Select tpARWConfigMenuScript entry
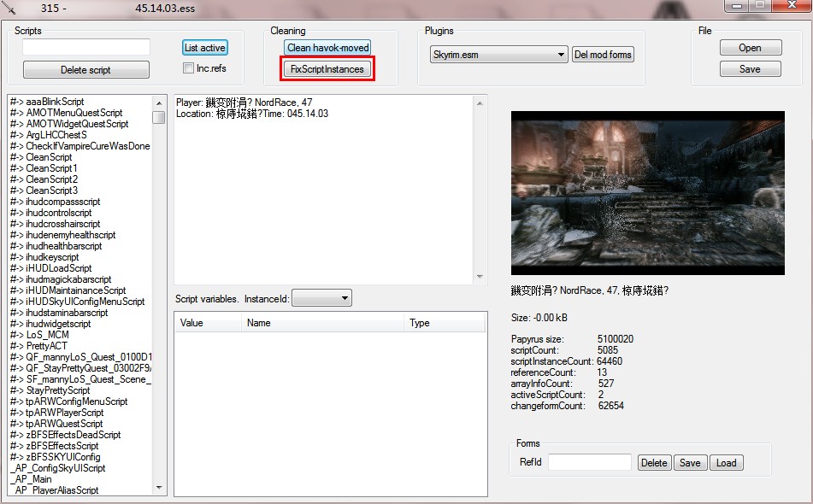The image size is (813, 504). click(x=69, y=402)
